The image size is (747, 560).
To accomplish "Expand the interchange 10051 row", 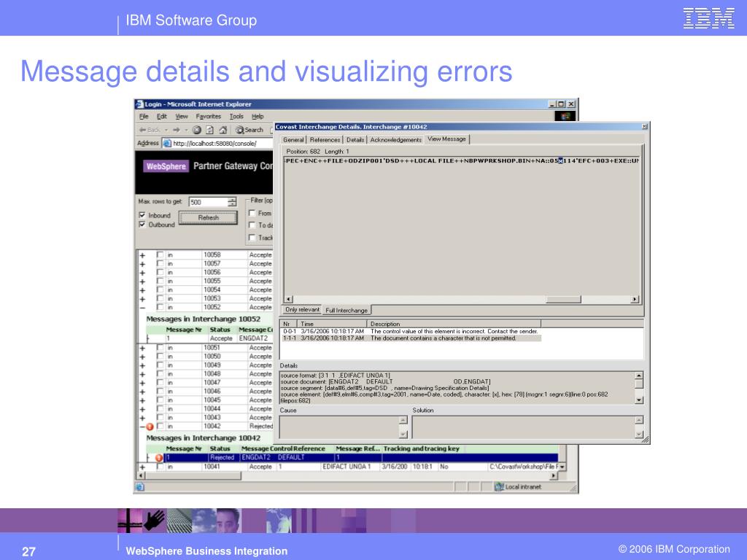I will click(x=142, y=348).
